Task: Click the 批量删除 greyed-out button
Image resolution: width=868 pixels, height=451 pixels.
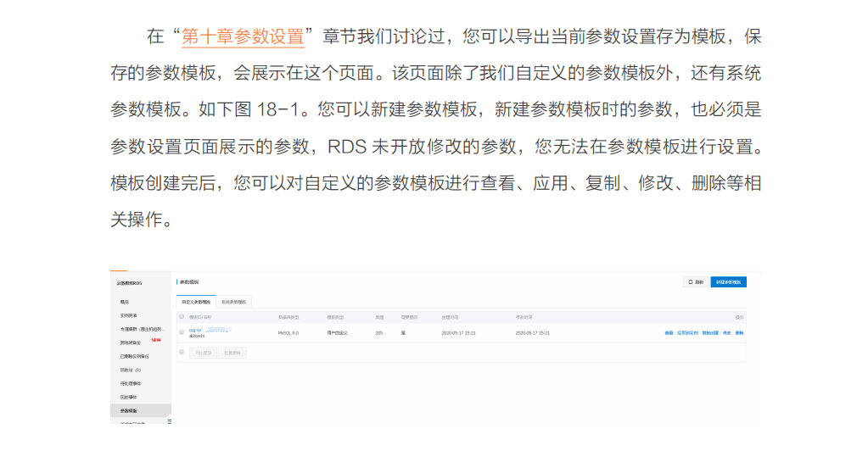Action: coord(232,353)
